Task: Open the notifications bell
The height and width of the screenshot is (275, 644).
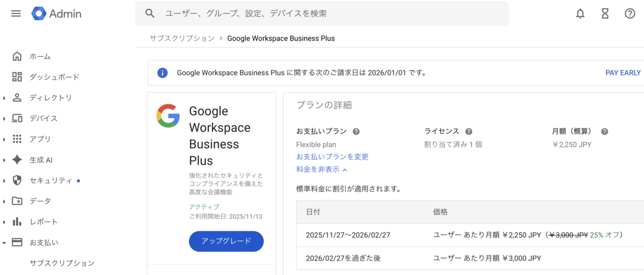Action: click(580, 14)
